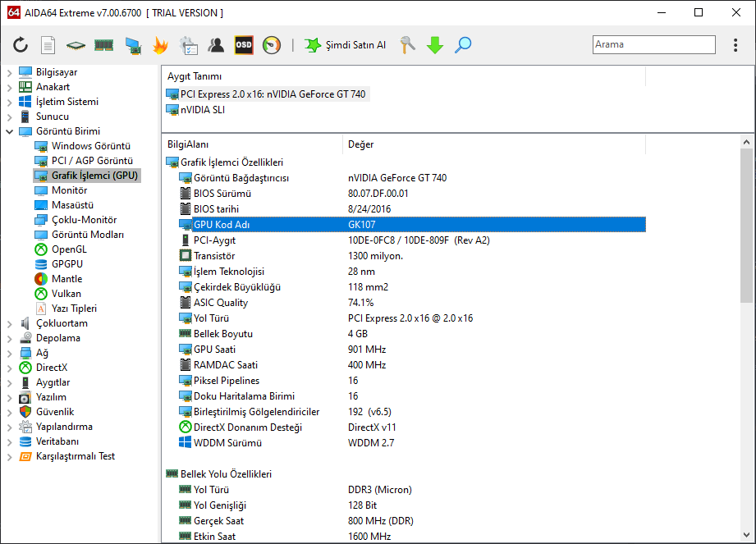This screenshot has width=756, height=544.
Task: Expand the İşletim Sistemi node
Action: click(x=10, y=102)
